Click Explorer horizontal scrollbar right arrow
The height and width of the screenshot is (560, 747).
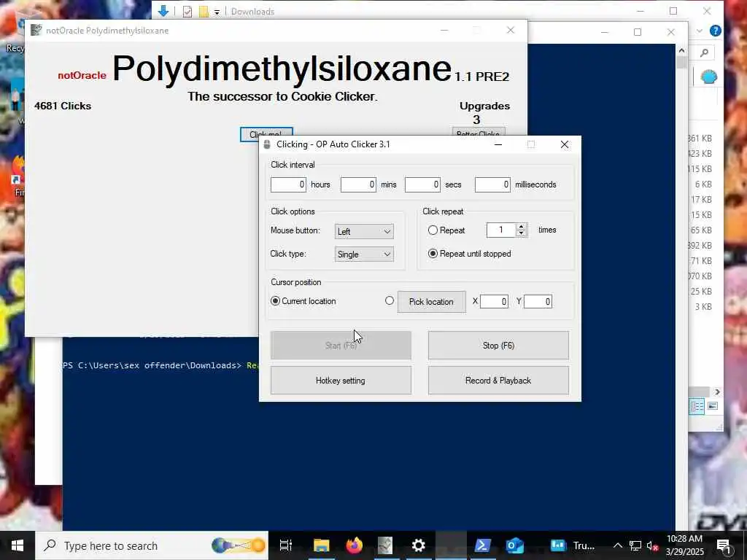tap(717, 392)
